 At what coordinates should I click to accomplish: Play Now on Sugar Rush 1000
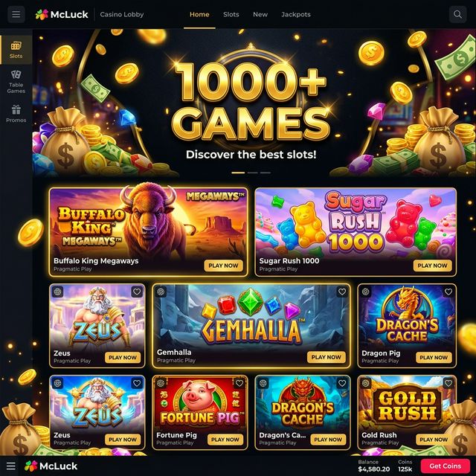click(432, 266)
